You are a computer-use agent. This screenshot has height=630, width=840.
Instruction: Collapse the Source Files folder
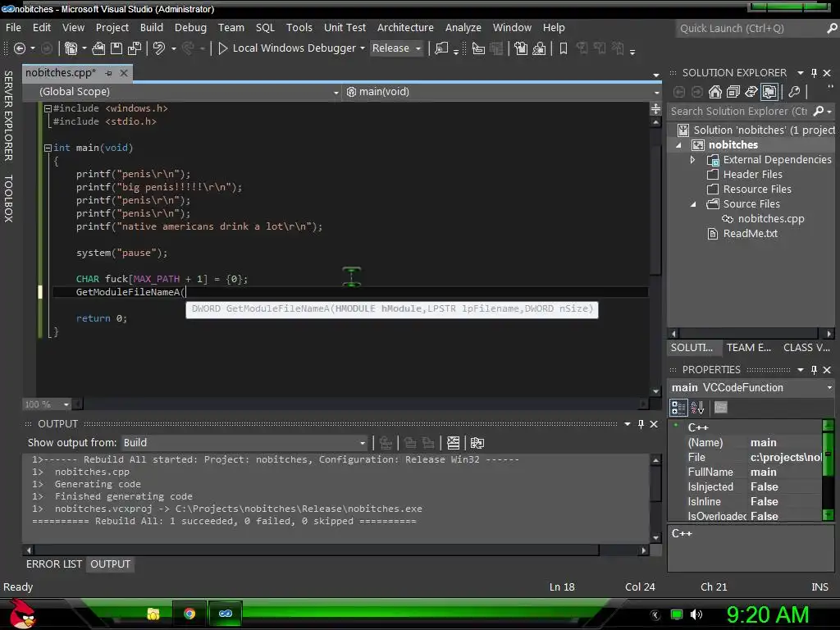click(693, 204)
